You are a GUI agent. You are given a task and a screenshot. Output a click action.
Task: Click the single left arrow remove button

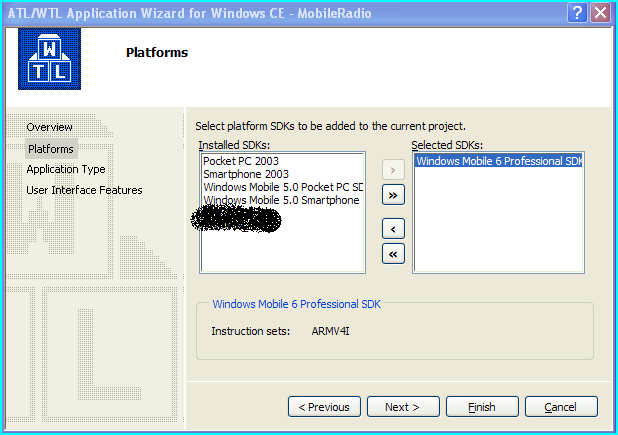393,229
